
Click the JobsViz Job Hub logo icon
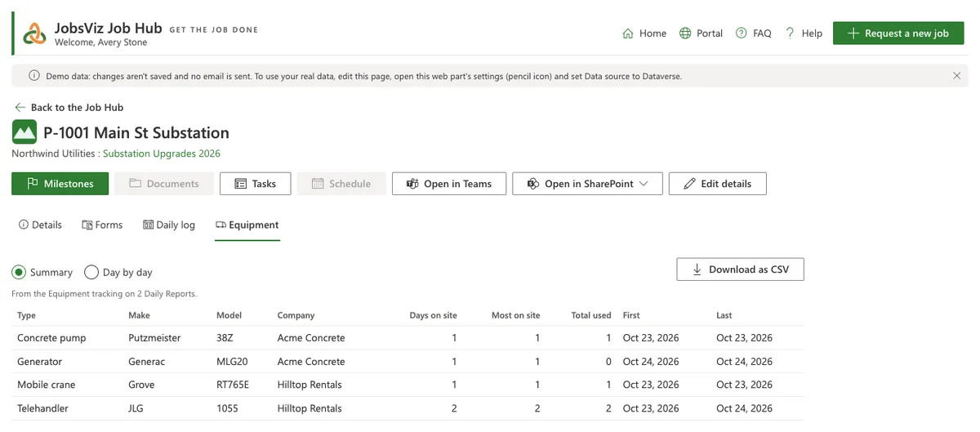(34, 33)
